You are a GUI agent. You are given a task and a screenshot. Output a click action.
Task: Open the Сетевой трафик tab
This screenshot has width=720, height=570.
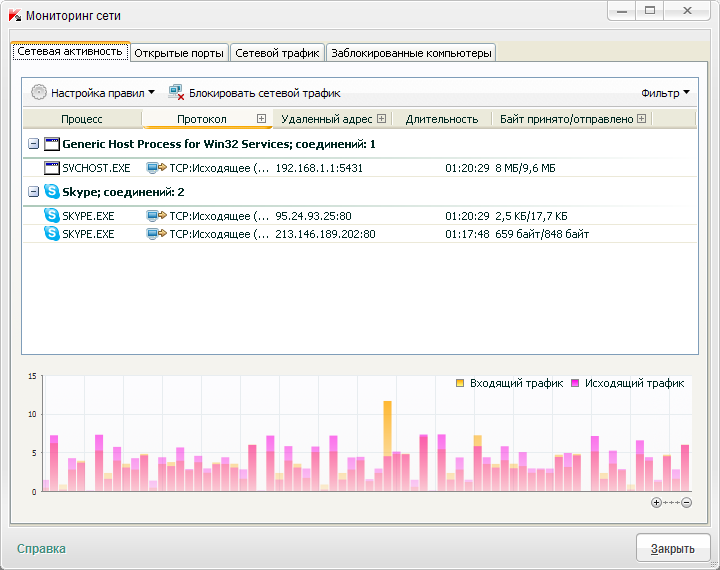[276, 53]
